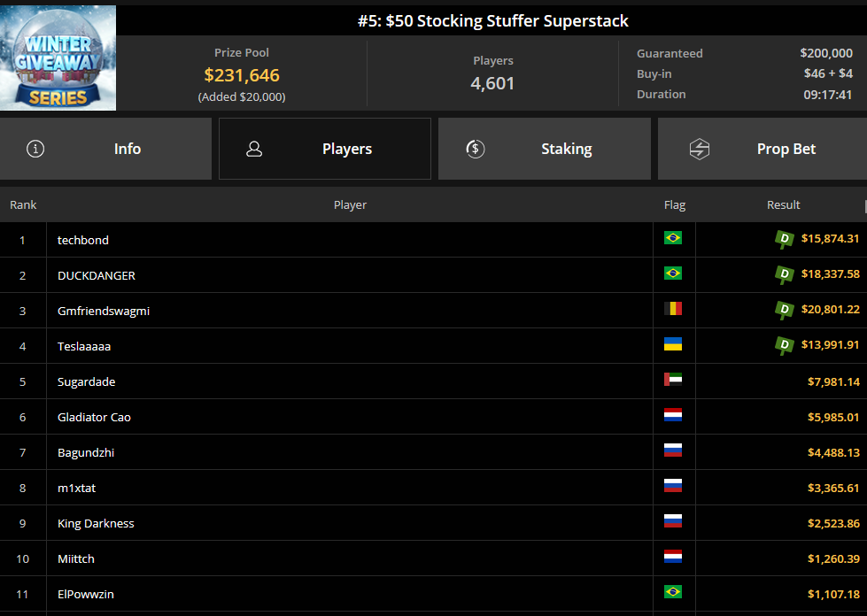The width and height of the screenshot is (867, 616).
Task: Click the $18,337.58 result
Action: (x=831, y=274)
